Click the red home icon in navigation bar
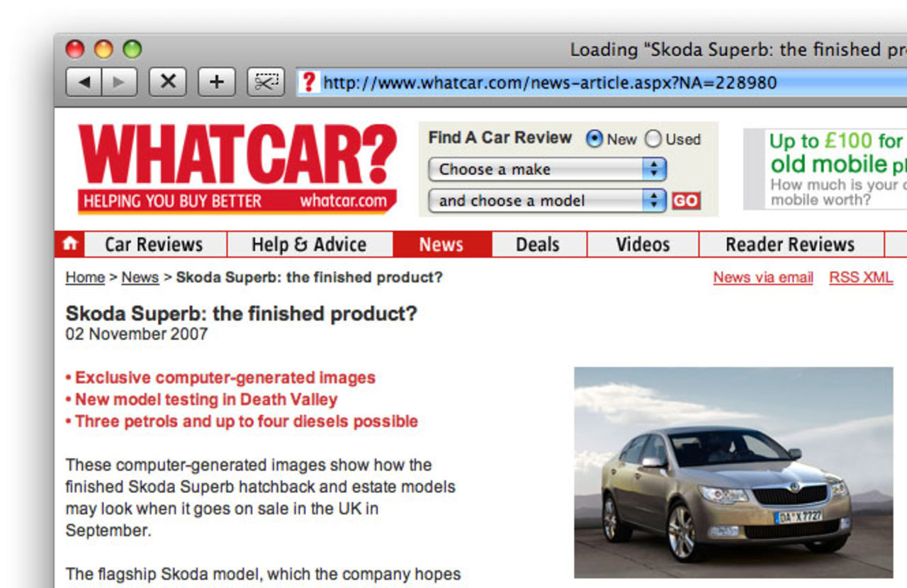This screenshot has height=588, width=907. coord(69,244)
